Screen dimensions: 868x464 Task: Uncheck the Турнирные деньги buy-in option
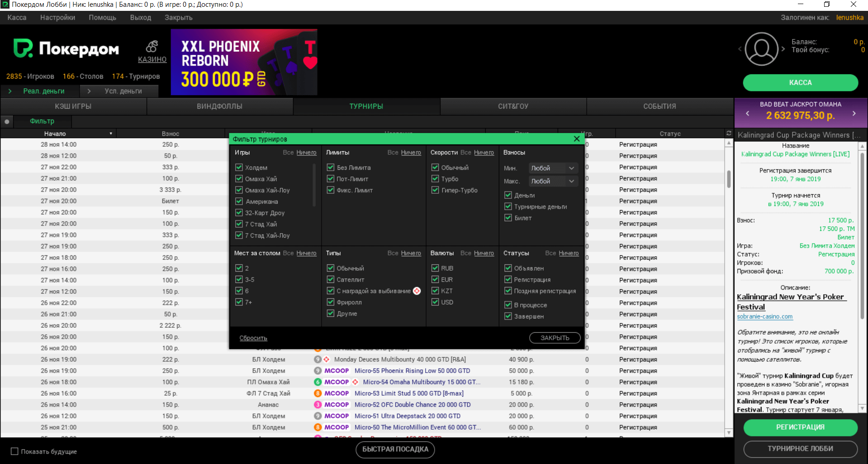coord(508,206)
